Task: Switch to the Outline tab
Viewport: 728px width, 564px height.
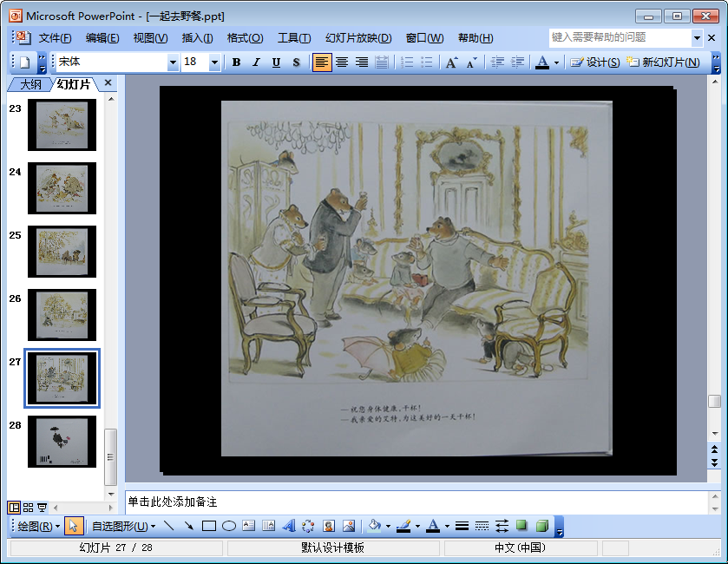Action: 30,84
